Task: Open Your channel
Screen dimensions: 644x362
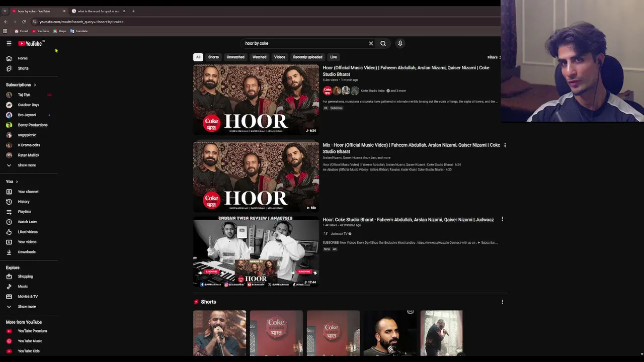Action: pyautogui.click(x=29, y=192)
